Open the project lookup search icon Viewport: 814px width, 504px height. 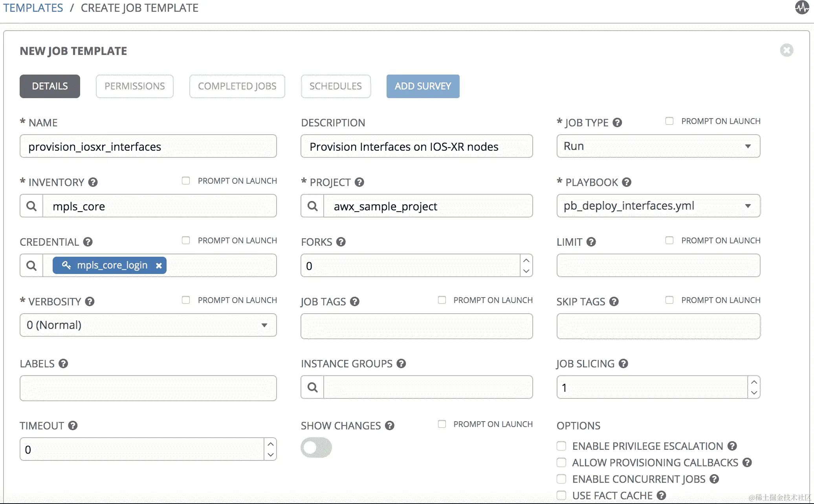pyautogui.click(x=312, y=206)
